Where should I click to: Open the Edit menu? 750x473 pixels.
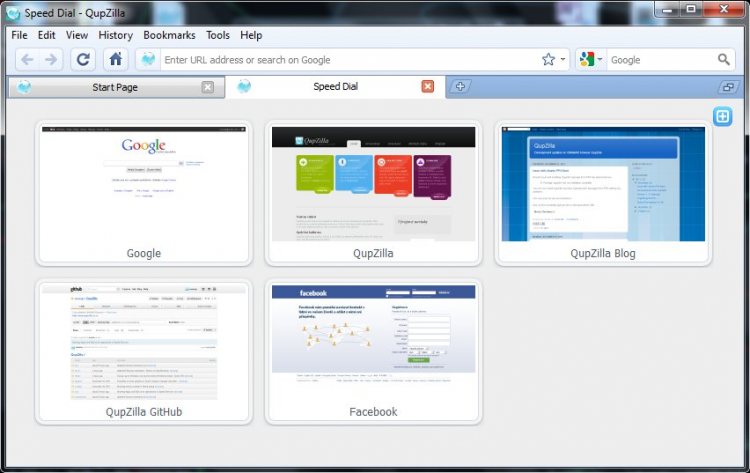(46, 35)
